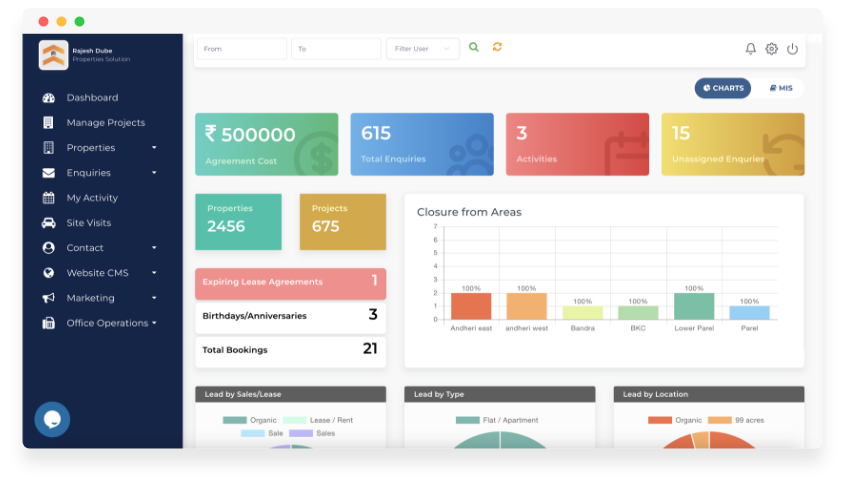Open the Dashboard menu item
This screenshot has width=845, height=485.
(x=92, y=98)
